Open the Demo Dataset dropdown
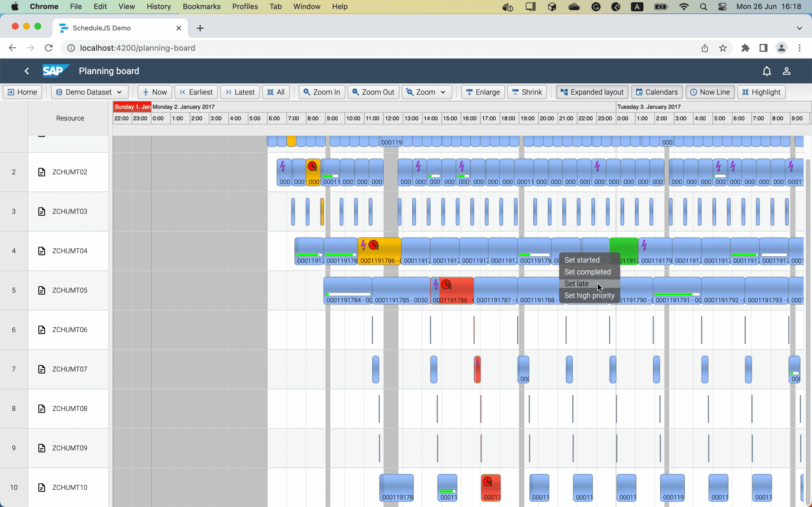This screenshot has height=507, width=812. (89, 92)
